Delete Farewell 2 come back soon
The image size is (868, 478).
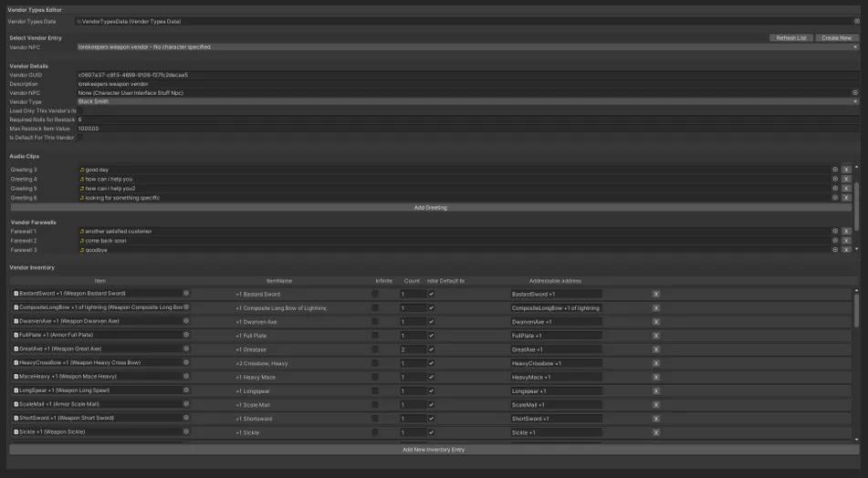coord(846,241)
